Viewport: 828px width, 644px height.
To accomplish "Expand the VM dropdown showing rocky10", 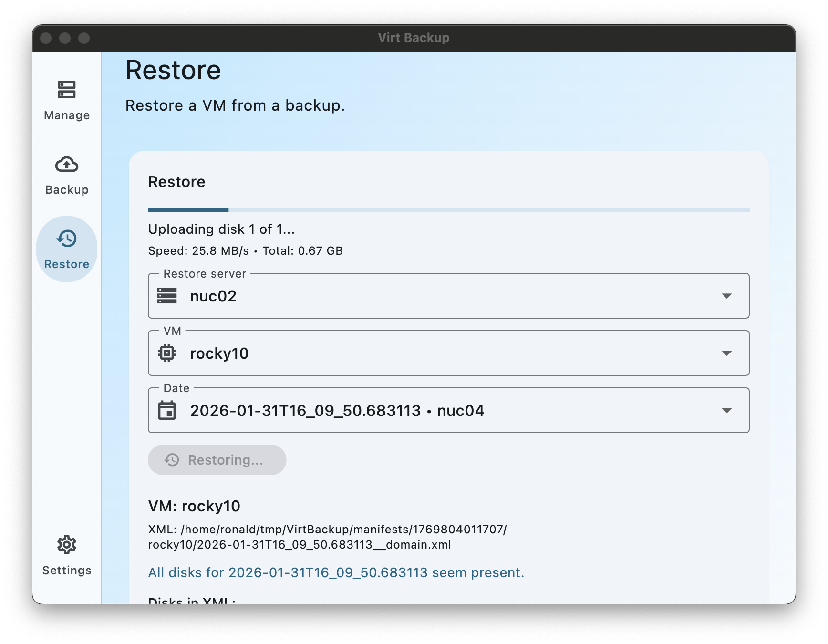I will pyautogui.click(x=726, y=353).
